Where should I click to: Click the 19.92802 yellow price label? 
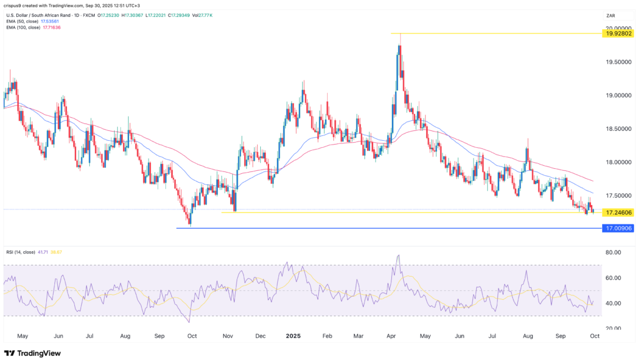click(617, 34)
